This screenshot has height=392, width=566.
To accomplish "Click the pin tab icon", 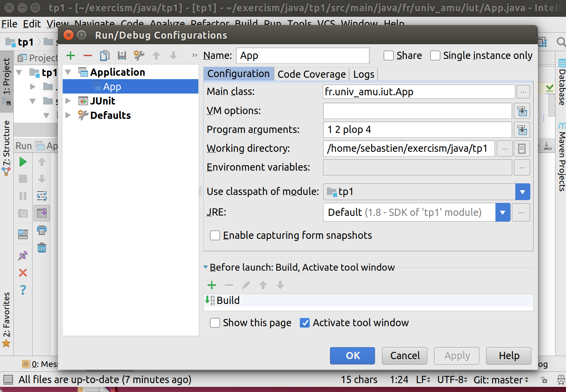I will (23, 256).
